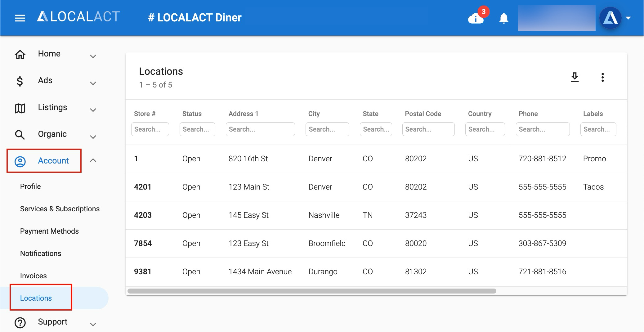Screen dimensions: 644x332
Task: Open the Organic menu item
Action: (52, 134)
